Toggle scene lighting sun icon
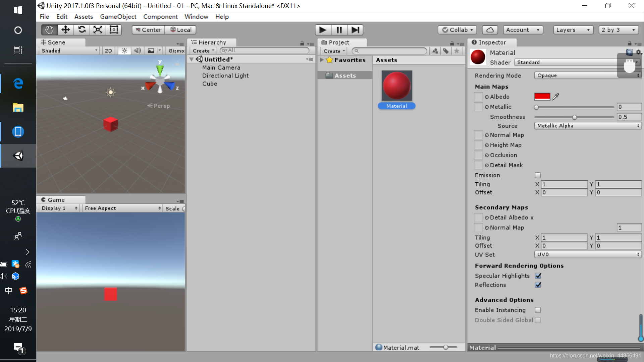The image size is (644, 362). tap(124, 51)
